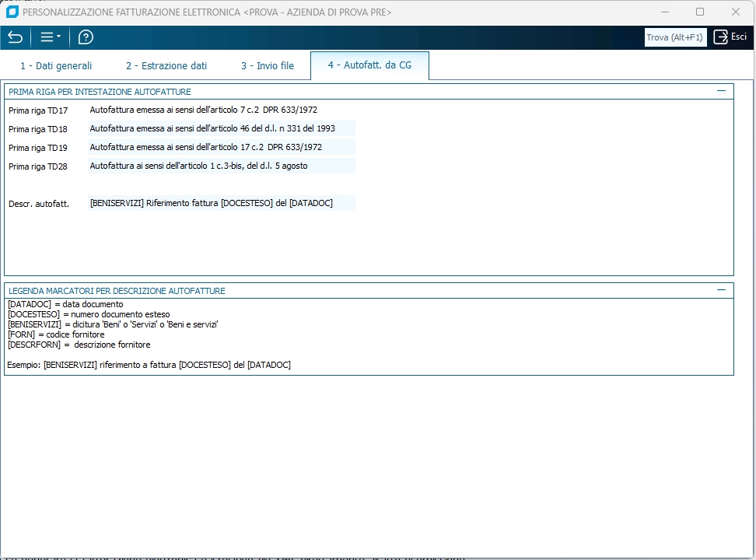Edit the Prima riga TD19 text field
The width and height of the screenshot is (756, 560).
222,147
